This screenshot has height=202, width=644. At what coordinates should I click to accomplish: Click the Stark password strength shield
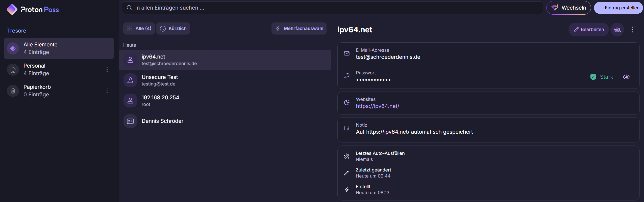[593, 77]
